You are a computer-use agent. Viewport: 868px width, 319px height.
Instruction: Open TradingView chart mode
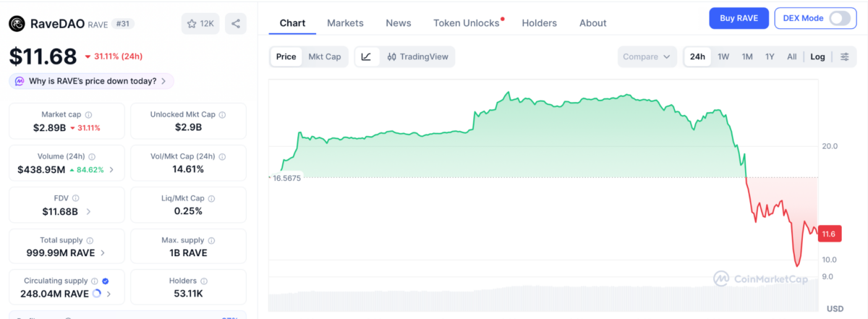pos(418,56)
